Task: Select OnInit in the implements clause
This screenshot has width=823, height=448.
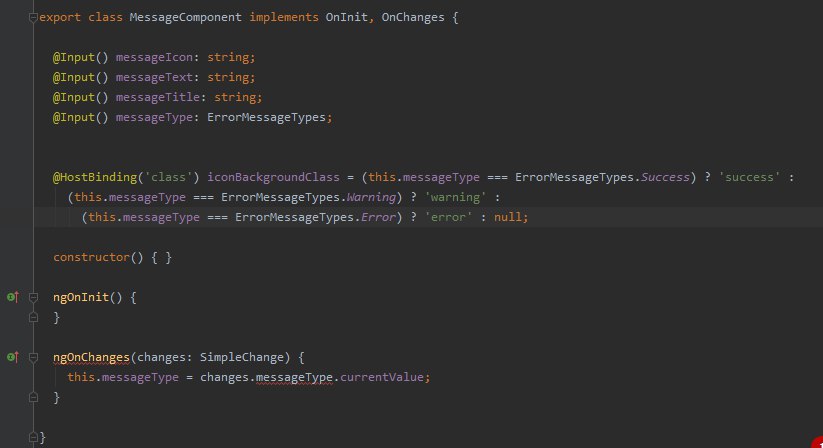Action: (x=346, y=17)
